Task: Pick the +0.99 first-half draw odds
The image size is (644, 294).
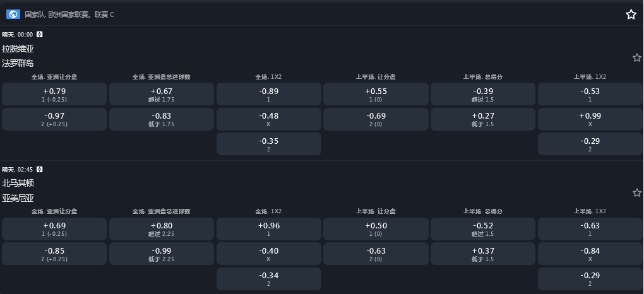Action: tap(590, 119)
